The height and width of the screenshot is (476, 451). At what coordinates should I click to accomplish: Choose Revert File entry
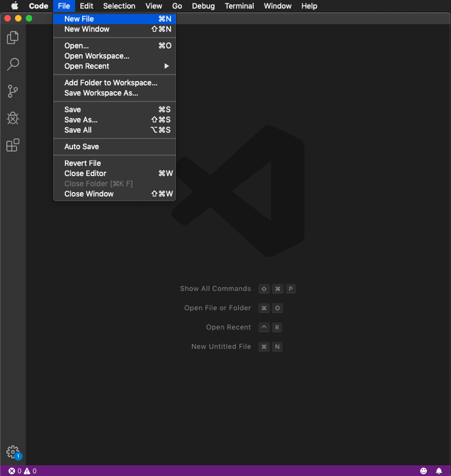pos(115,163)
